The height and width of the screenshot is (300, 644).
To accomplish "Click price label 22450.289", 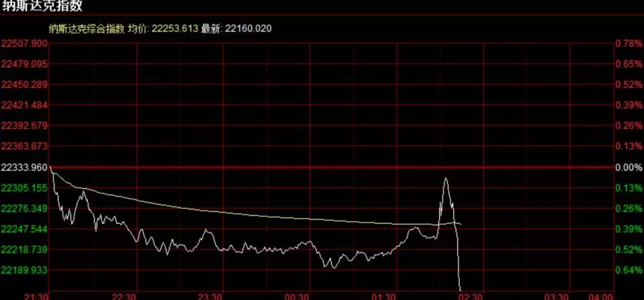I will (x=24, y=85).
